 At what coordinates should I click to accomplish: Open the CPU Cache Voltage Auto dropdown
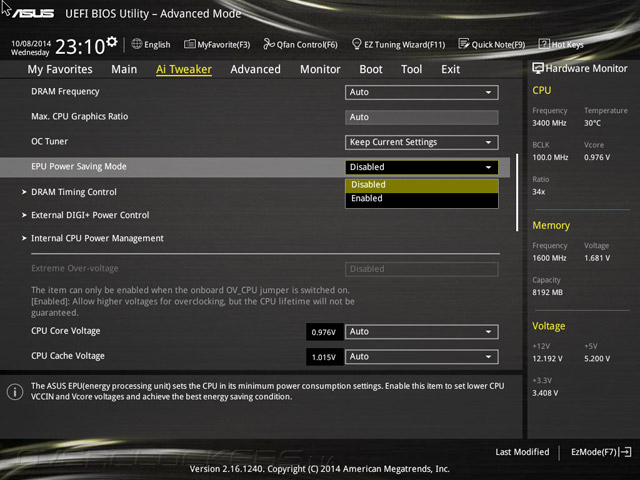click(x=422, y=357)
